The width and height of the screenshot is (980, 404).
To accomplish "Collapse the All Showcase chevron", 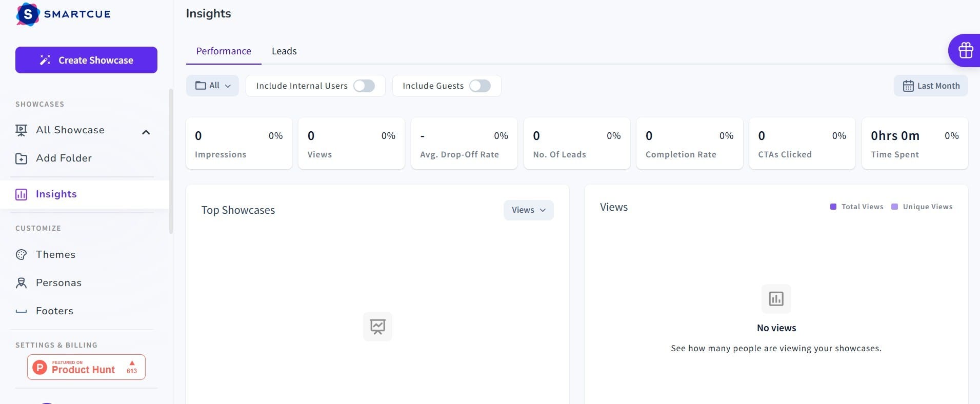I will point(146,132).
